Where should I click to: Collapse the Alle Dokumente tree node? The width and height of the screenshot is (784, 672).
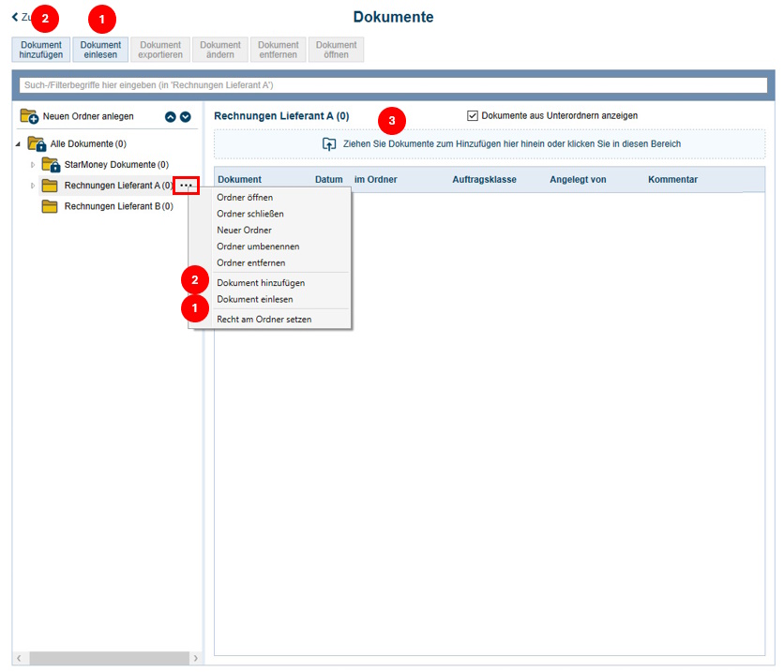(x=19, y=144)
